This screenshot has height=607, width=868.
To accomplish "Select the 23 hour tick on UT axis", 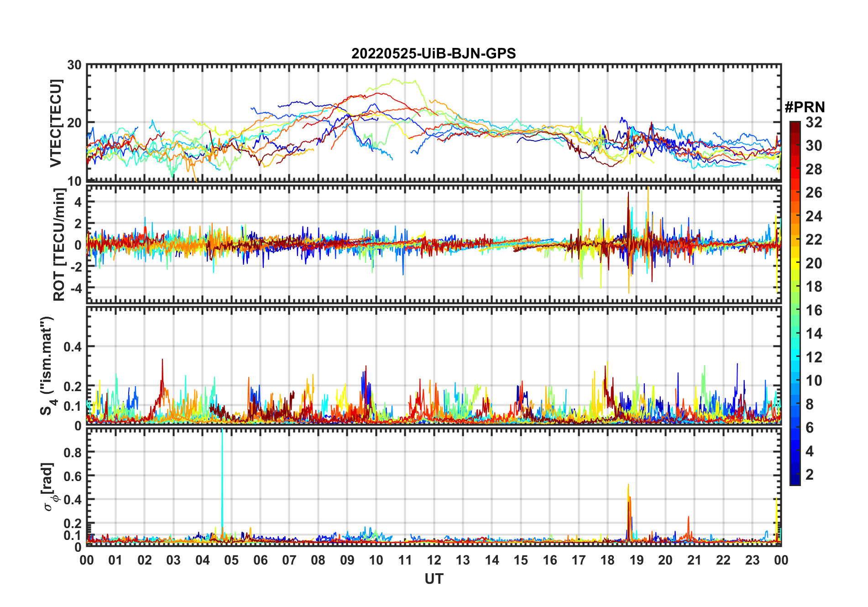I will click(752, 560).
